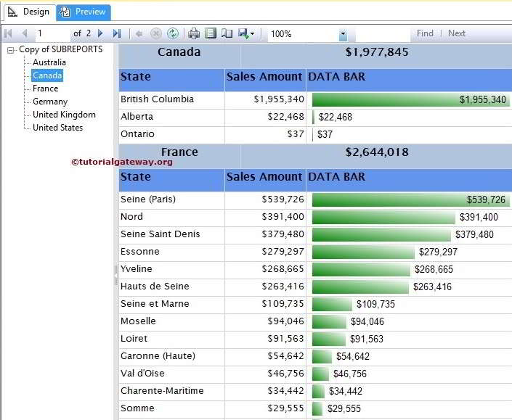Click the Ontario state cell

tap(171, 134)
